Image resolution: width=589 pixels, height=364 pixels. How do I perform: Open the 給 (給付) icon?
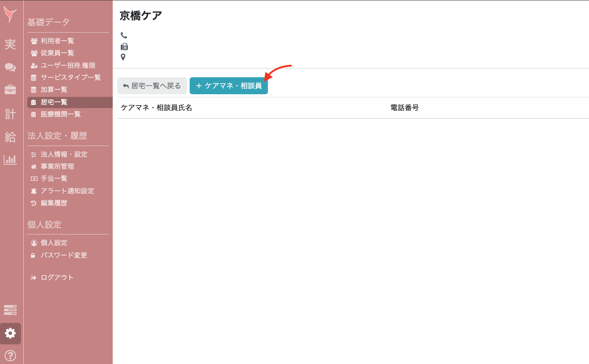[10, 137]
